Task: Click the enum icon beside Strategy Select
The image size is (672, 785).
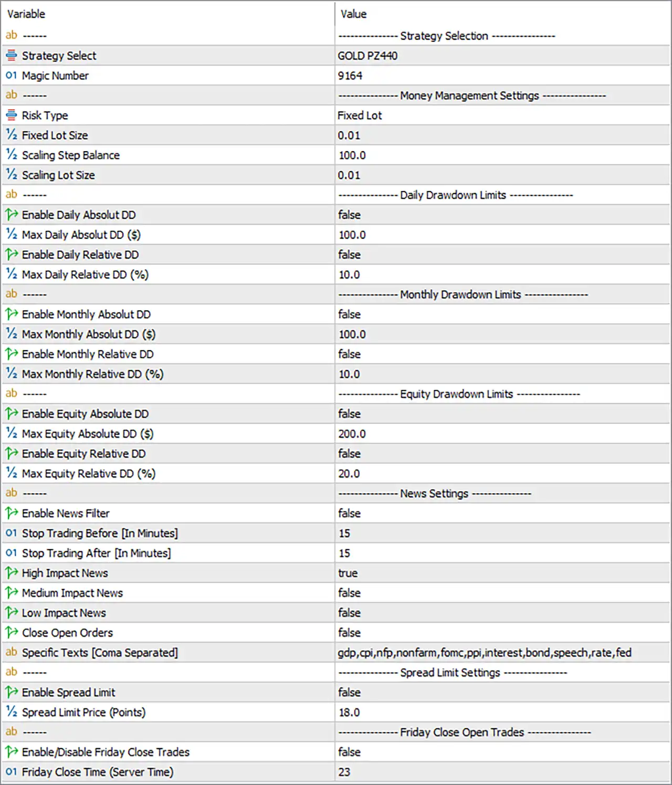Action: (x=11, y=56)
